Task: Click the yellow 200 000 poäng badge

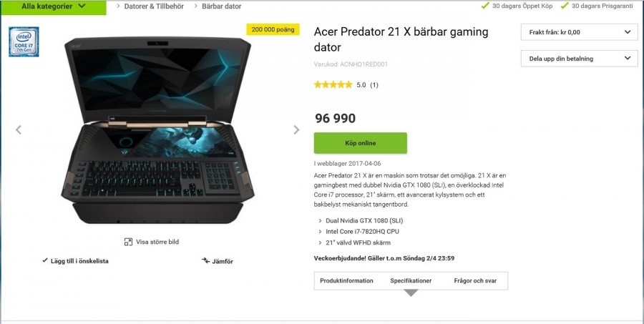Action: click(x=273, y=29)
